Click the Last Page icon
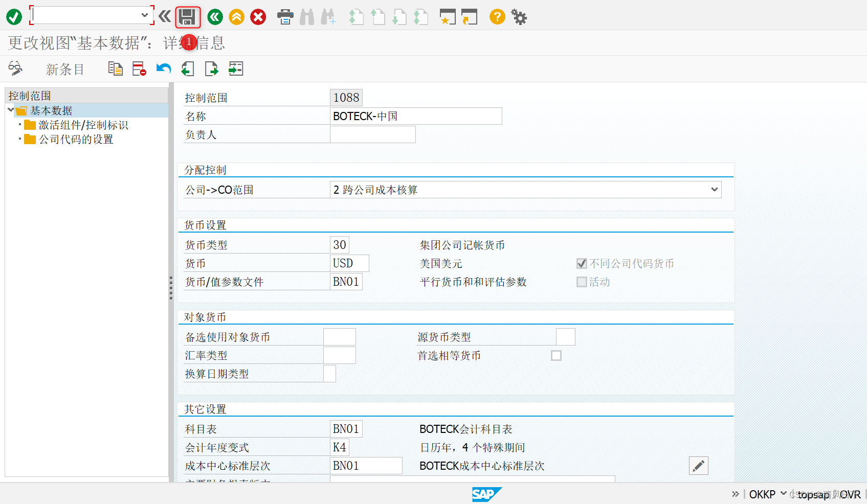This screenshot has height=504, width=867. (420, 17)
